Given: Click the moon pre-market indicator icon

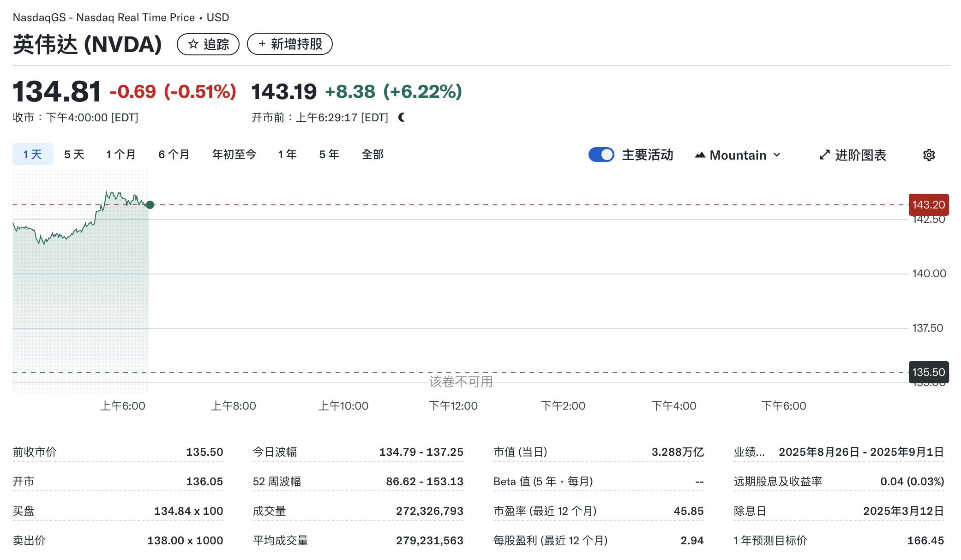Looking at the screenshot, I should tap(402, 118).
